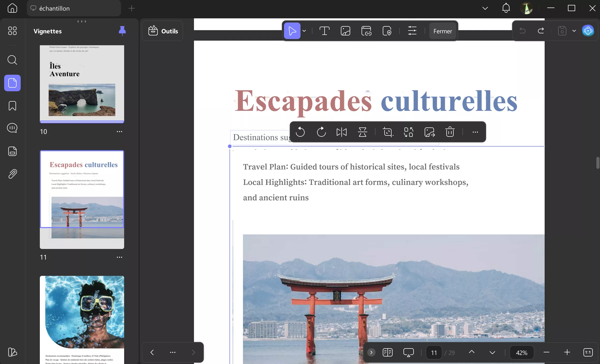Open the Outils menu
Viewport: 600px width, 364px height.
pyautogui.click(x=162, y=31)
